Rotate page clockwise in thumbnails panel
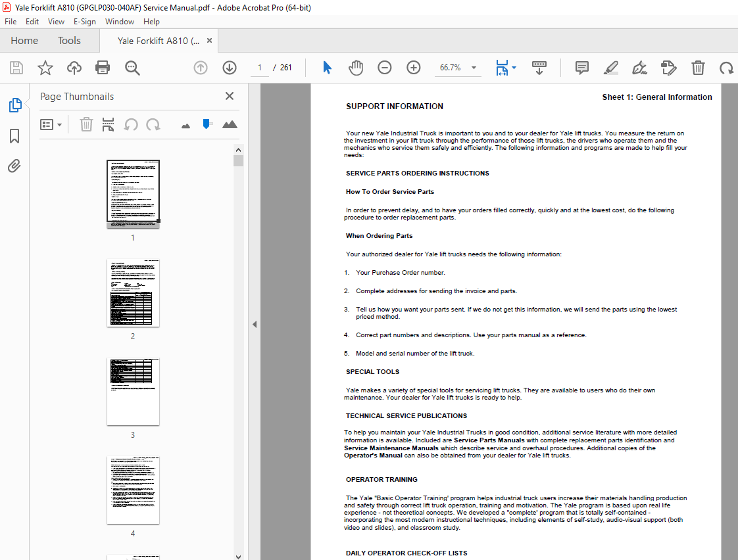 (x=153, y=125)
